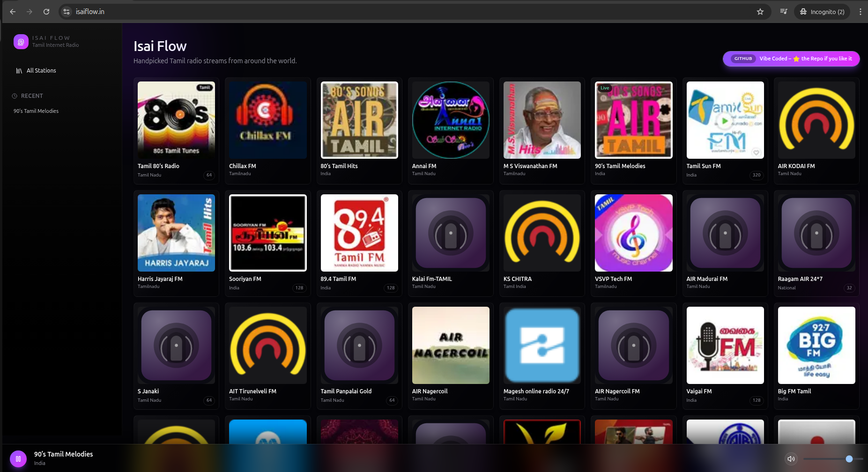Open the Big FM Tamil station
The height and width of the screenshot is (472, 868).
[816, 356]
